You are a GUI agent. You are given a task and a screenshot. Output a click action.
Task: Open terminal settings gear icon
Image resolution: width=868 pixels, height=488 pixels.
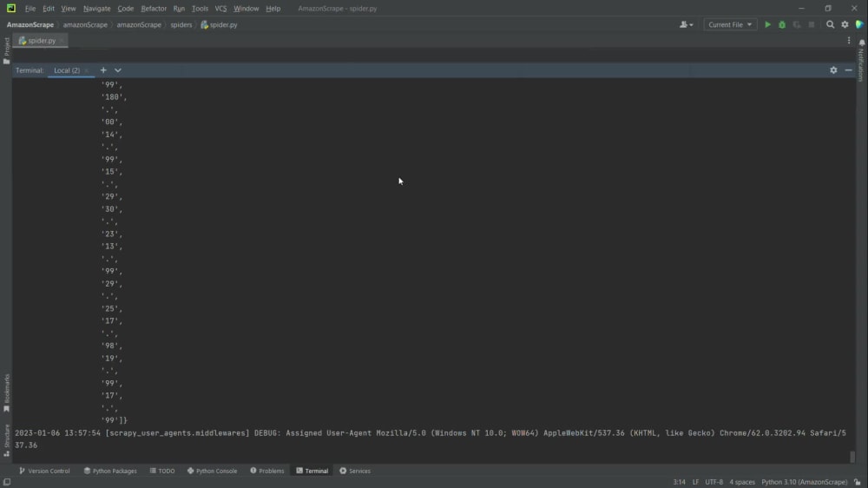833,70
